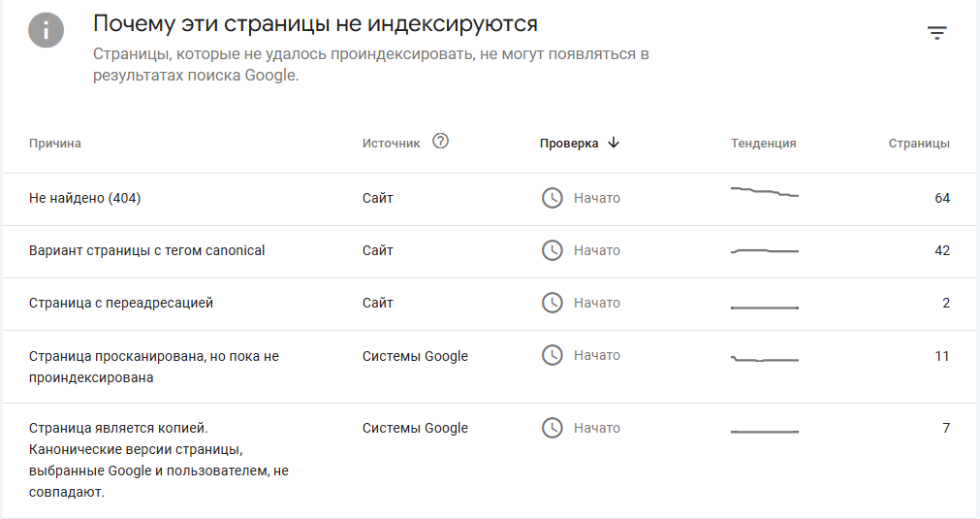Open the filter rows icon
980x519 pixels.
(x=936, y=33)
